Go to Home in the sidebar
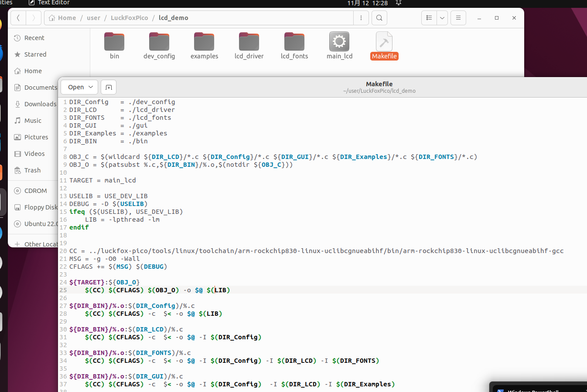Screen dimensions: 587x392 (x=33, y=71)
